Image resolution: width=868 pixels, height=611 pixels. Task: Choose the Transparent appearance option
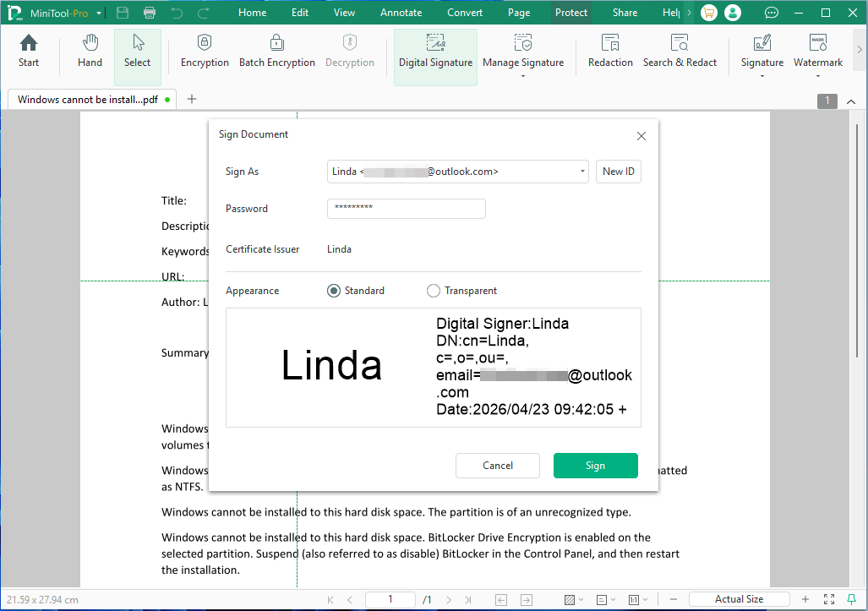(x=434, y=290)
